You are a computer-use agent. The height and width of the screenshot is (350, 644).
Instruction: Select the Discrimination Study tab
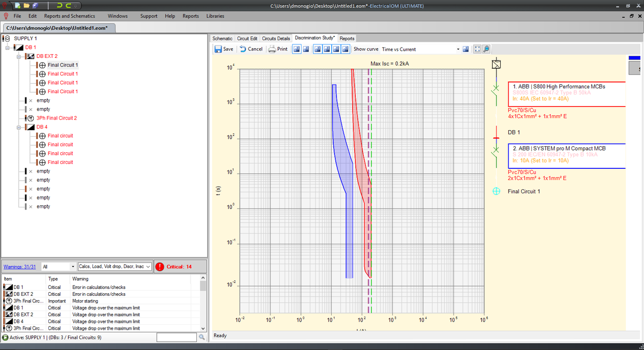[314, 38]
